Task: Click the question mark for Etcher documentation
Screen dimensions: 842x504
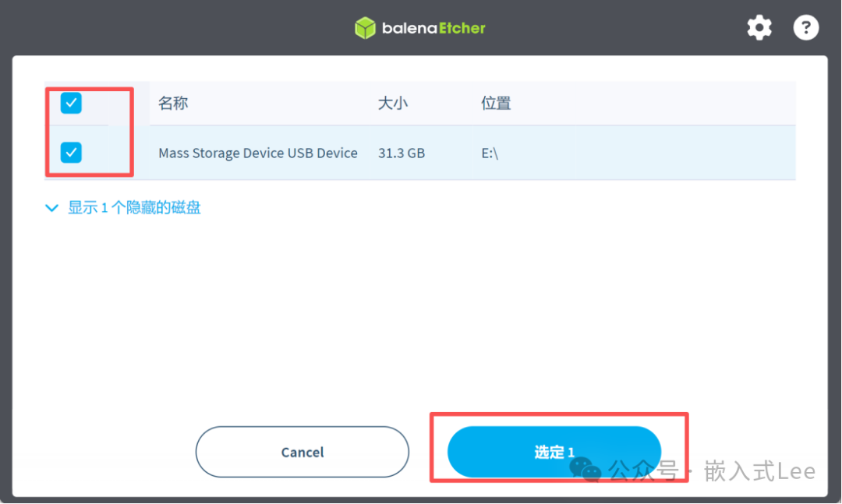Action: (x=805, y=27)
